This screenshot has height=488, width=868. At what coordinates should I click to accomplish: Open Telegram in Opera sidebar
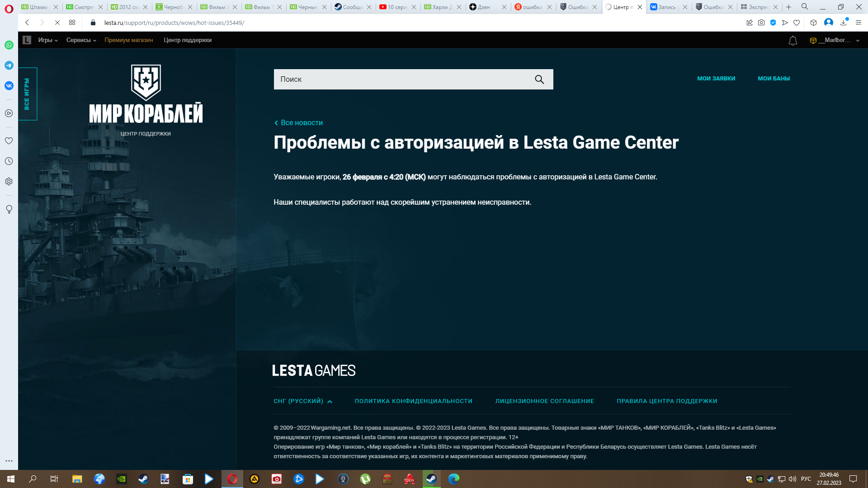click(x=9, y=66)
